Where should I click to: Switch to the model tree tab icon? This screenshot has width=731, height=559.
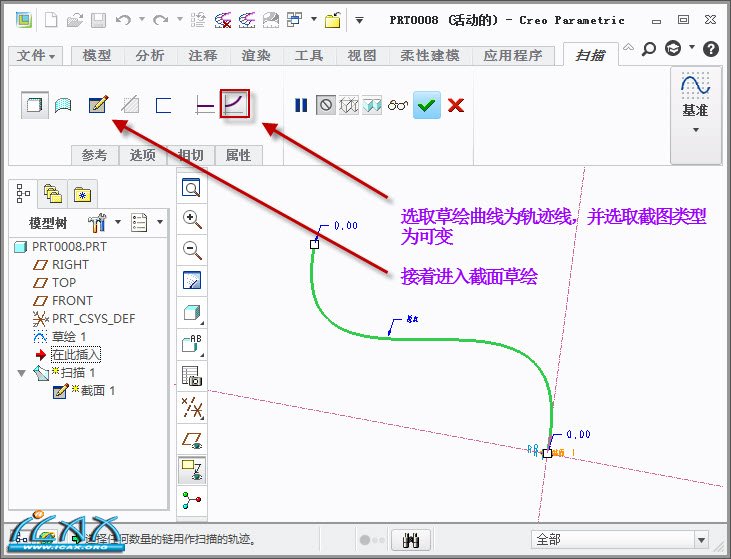[22, 193]
